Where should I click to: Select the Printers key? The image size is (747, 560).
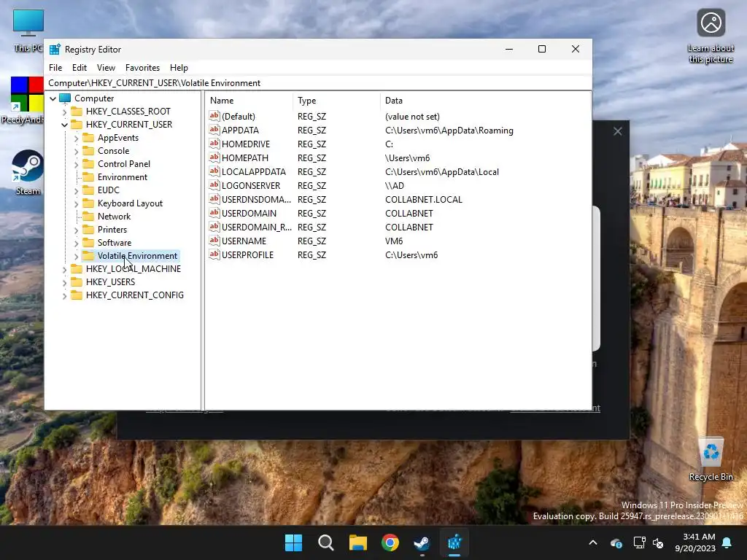[x=112, y=230]
